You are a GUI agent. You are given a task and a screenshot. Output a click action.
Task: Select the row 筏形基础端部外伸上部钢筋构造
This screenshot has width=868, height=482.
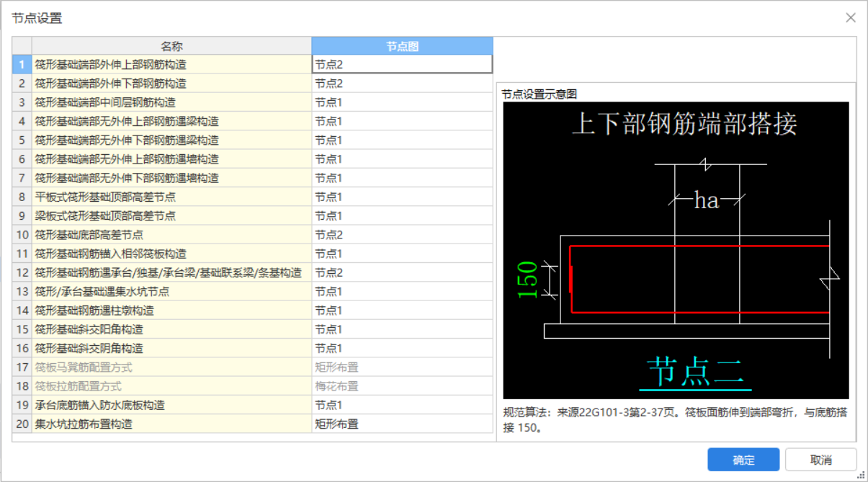pyautogui.click(x=171, y=65)
